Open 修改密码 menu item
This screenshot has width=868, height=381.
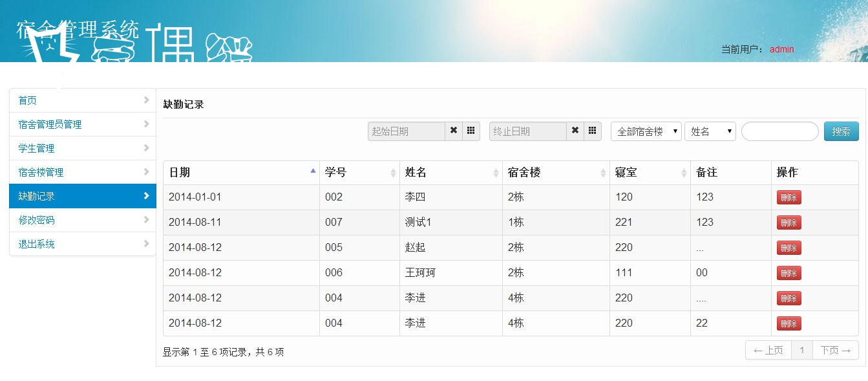pyautogui.click(x=83, y=220)
